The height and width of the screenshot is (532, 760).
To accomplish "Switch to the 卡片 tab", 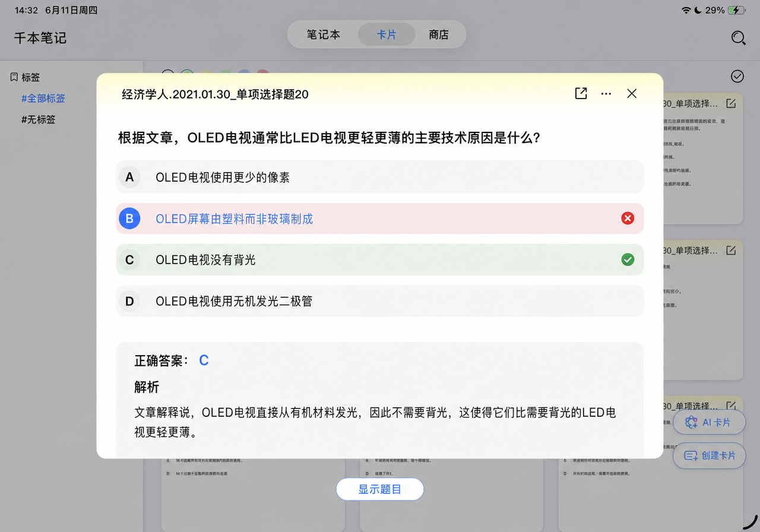I will [387, 34].
